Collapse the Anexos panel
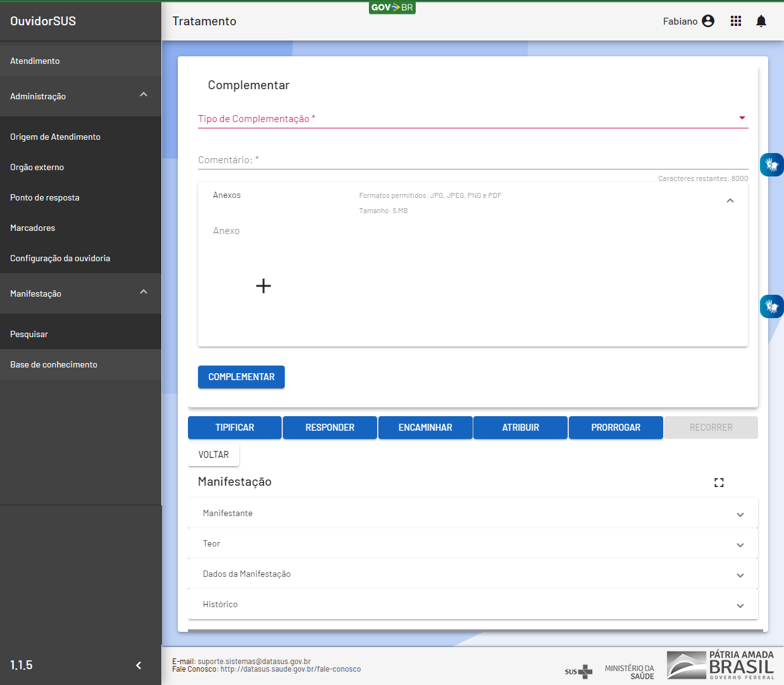The width and height of the screenshot is (784, 685). (730, 201)
